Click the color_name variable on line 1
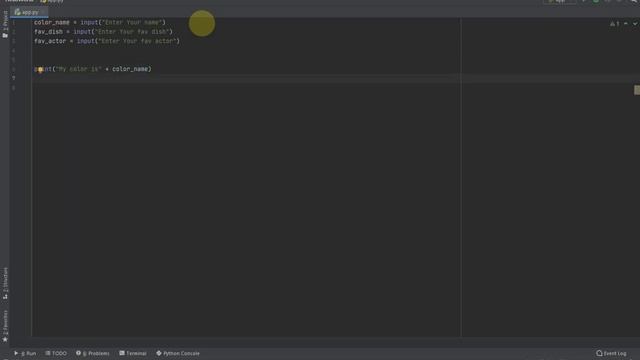This screenshot has width=640, height=360. coord(52,22)
